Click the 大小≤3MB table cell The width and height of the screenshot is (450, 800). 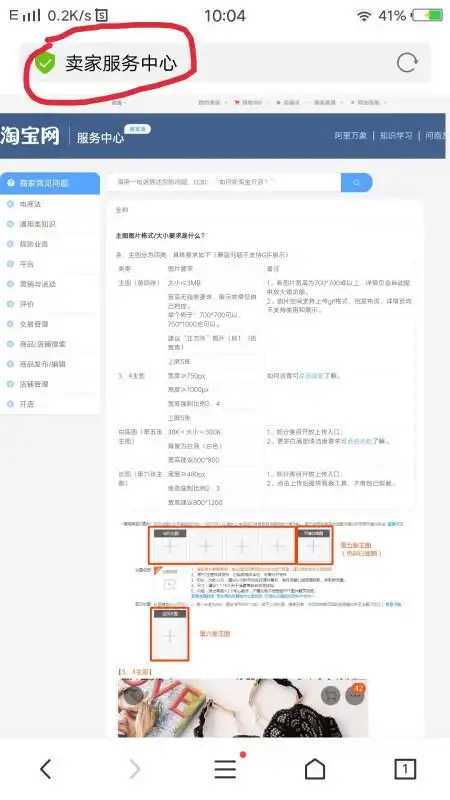point(184,283)
